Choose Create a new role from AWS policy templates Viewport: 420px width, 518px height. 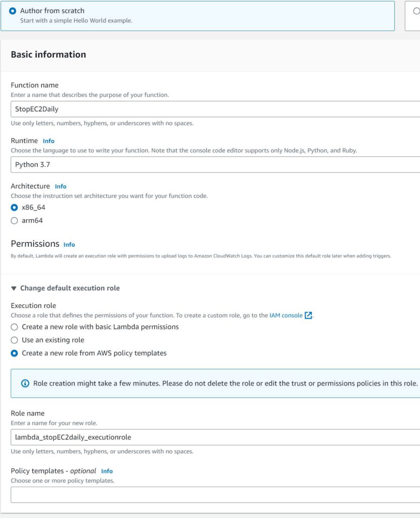point(14,353)
